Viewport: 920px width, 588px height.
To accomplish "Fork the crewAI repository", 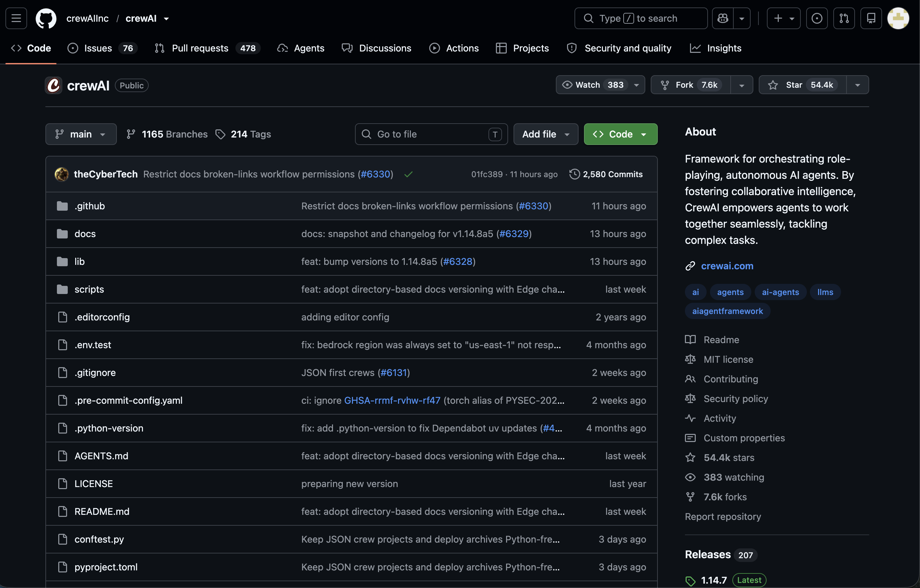I will [691, 85].
